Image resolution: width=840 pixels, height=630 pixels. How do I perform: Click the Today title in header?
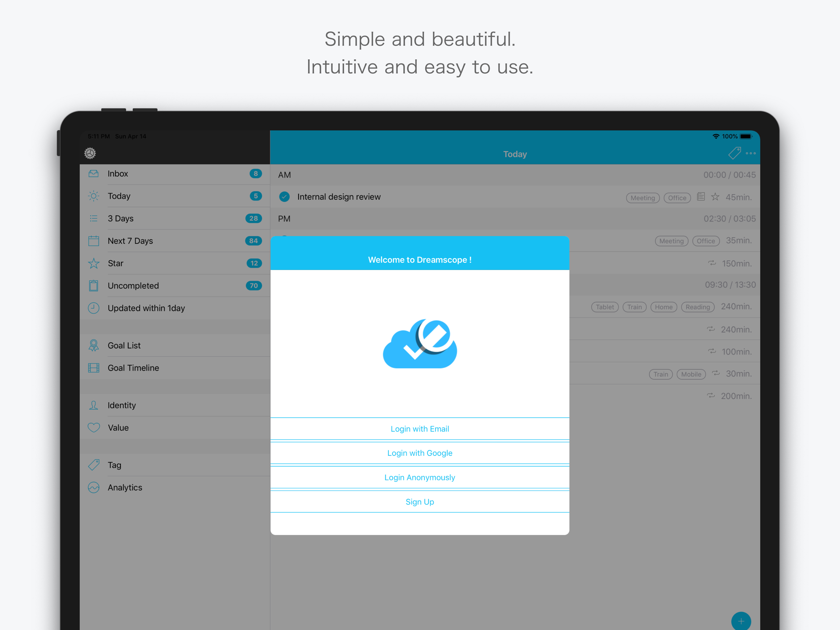click(x=515, y=154)
